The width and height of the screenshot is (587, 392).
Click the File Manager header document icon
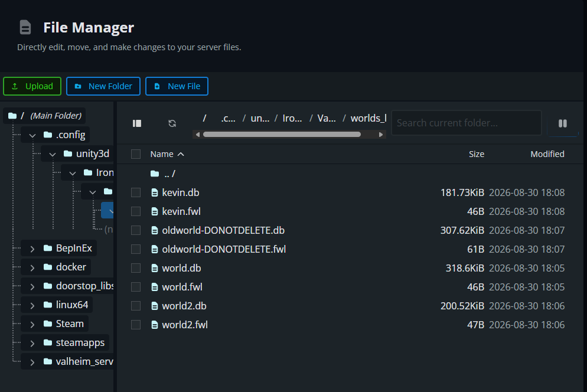click(25, 27)
